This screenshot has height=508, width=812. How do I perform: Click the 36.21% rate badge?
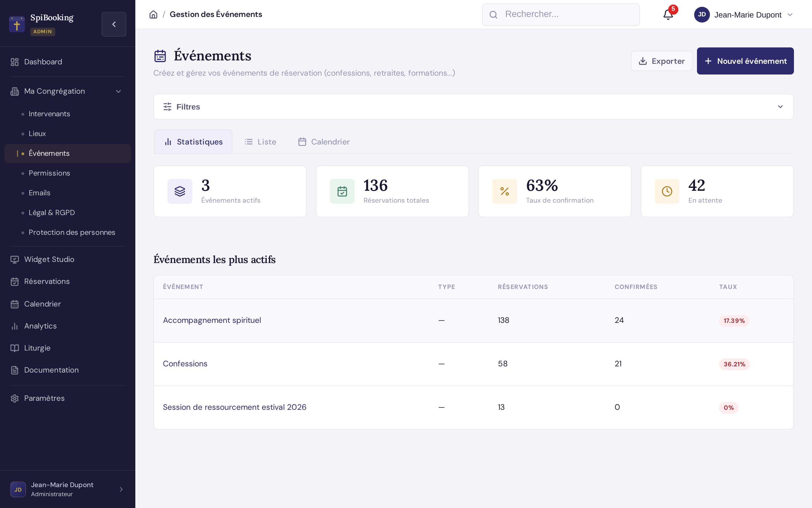[x=734, y=364]
